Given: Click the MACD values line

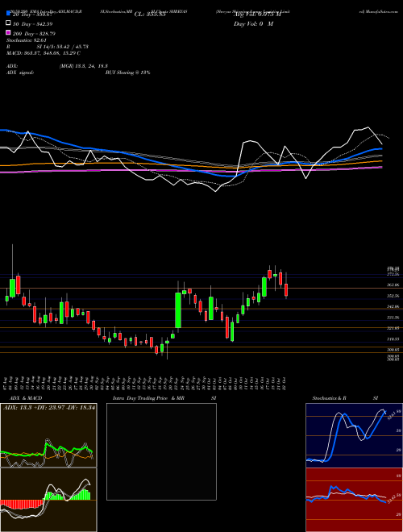Looking at the screenshot, I should (x=44, y=53).
